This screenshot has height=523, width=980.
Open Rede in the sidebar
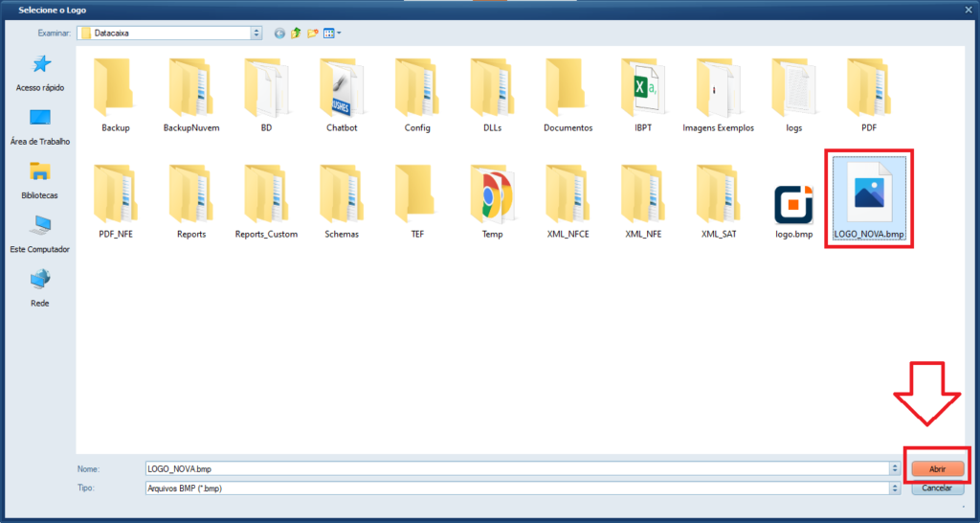(x=40, y=286)
